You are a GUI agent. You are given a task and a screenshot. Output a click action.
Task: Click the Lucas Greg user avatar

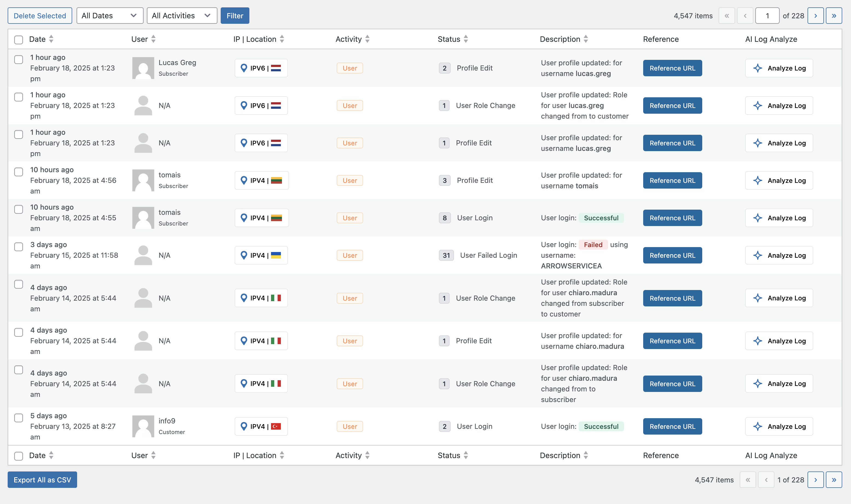pyautogui.click(x=143, y=68)
